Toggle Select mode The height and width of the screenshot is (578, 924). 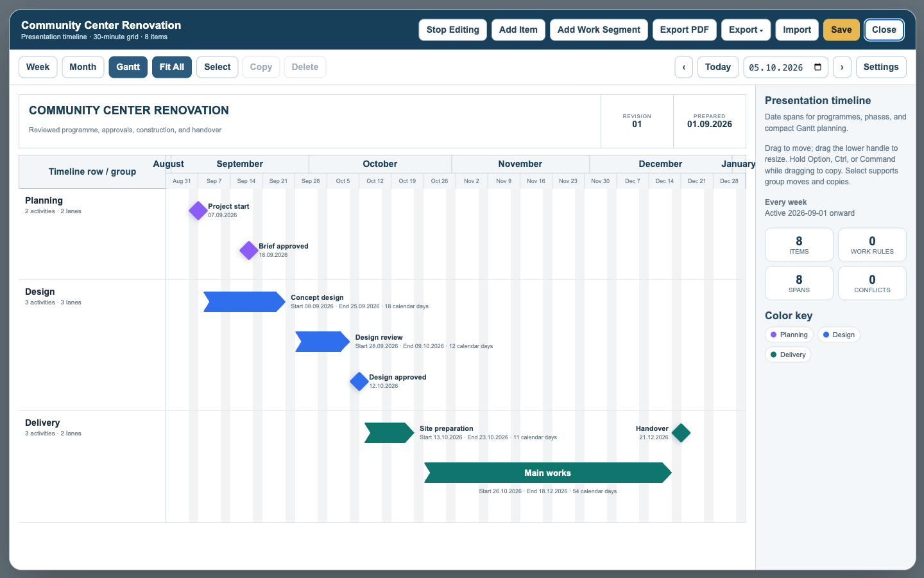tap(218, 67)
